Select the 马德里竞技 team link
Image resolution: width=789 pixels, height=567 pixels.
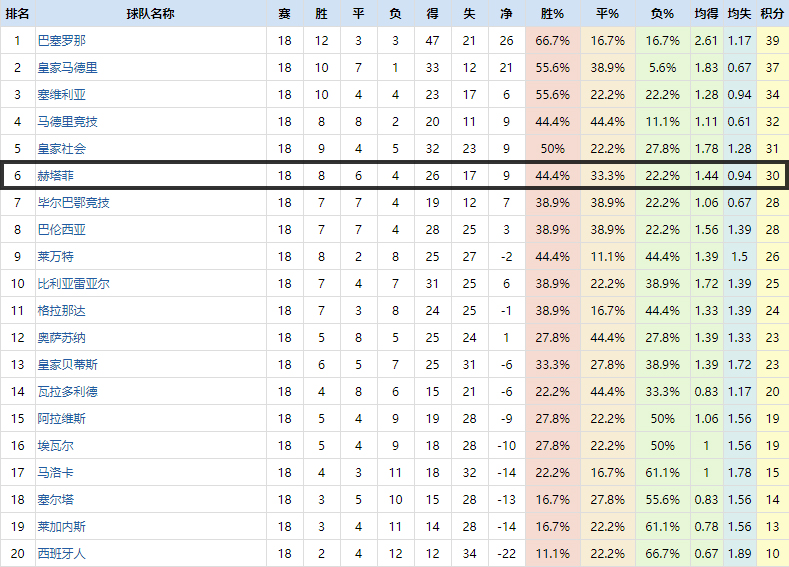(x=67, y=122)
